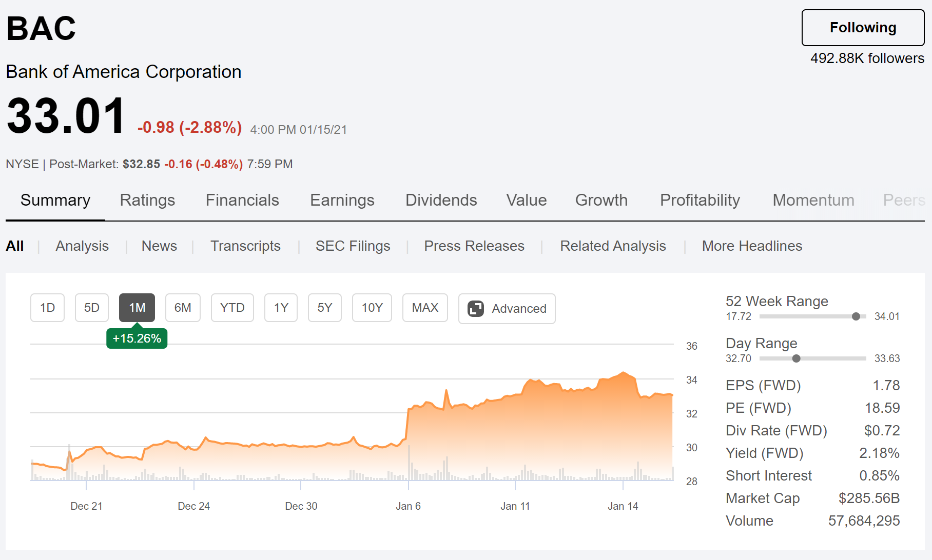
Task: Click the Jan 14 date axis label
Action: (623, 506)
